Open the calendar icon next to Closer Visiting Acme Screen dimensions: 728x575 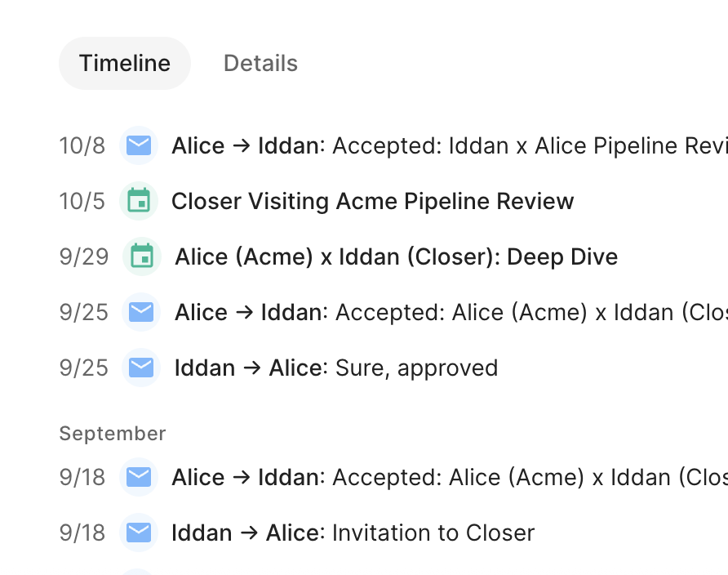click(140, 201)
